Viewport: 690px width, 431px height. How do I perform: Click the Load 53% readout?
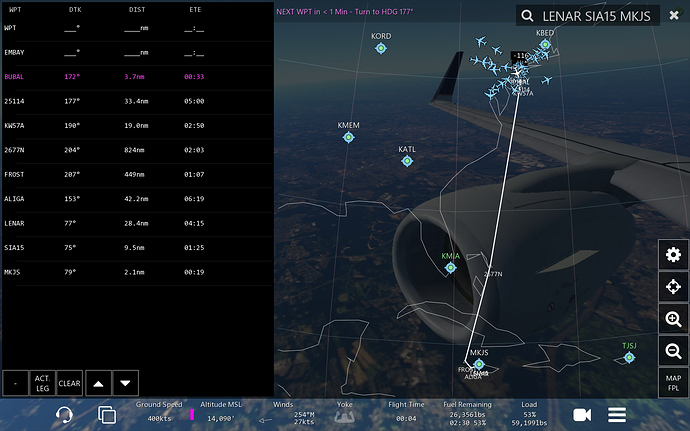coord(529,413)
